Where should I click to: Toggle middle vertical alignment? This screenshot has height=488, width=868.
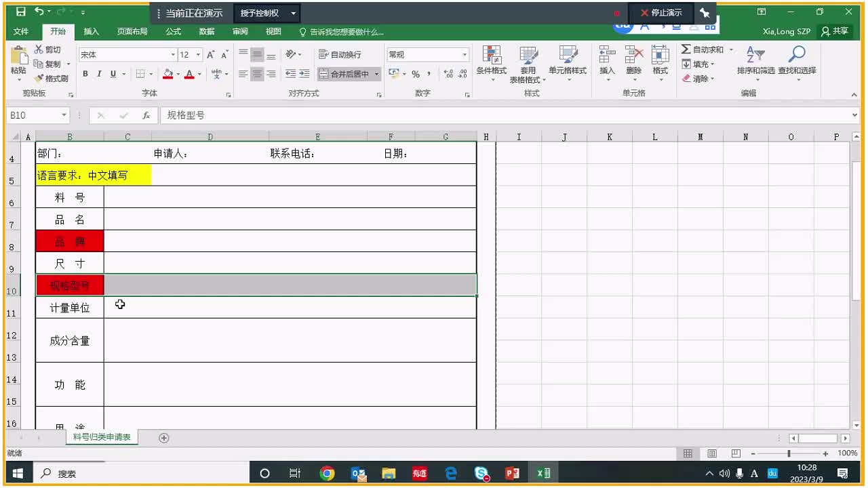(x=257, y=54)
